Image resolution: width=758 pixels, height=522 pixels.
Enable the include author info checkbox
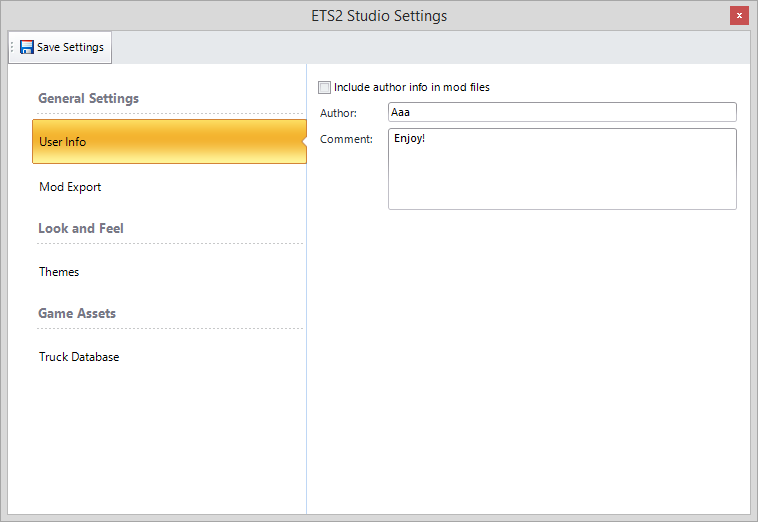point(324,87)
